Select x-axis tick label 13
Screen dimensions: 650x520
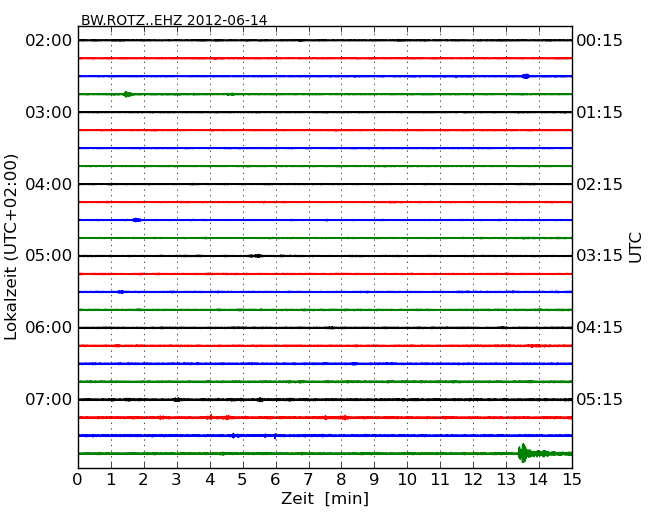pos(506,479)
